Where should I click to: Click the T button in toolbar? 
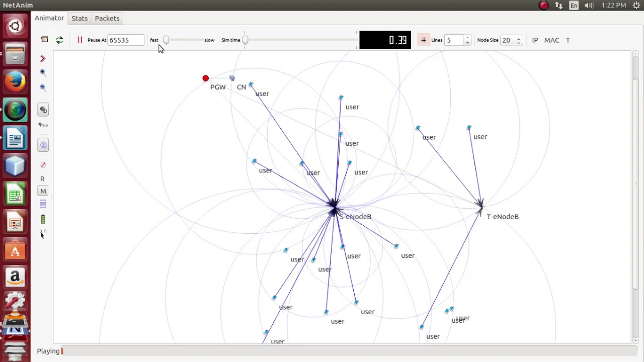(x=568, y=40)
